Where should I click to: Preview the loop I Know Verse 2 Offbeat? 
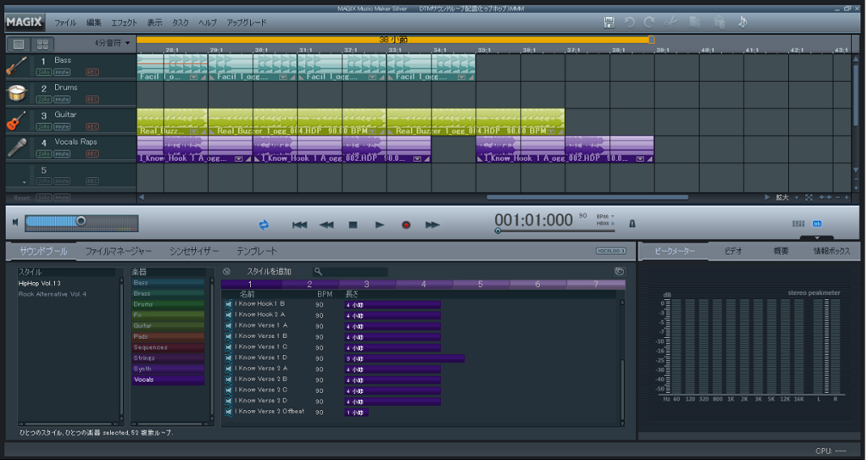tap(228, 411)
